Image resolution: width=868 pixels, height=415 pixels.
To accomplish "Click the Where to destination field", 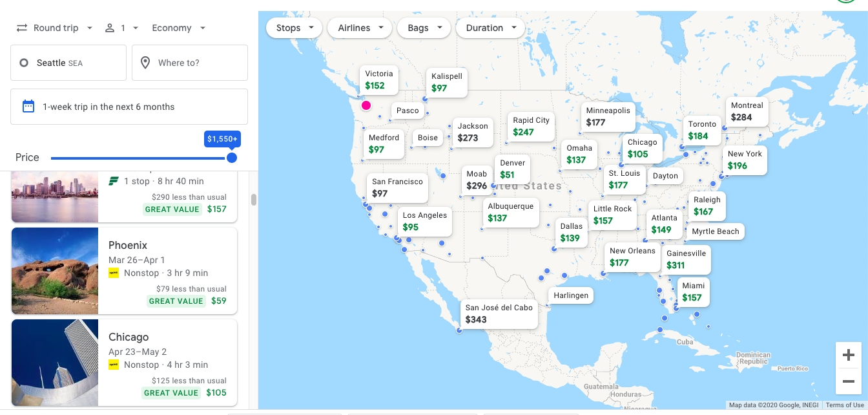I will point(190,63).
